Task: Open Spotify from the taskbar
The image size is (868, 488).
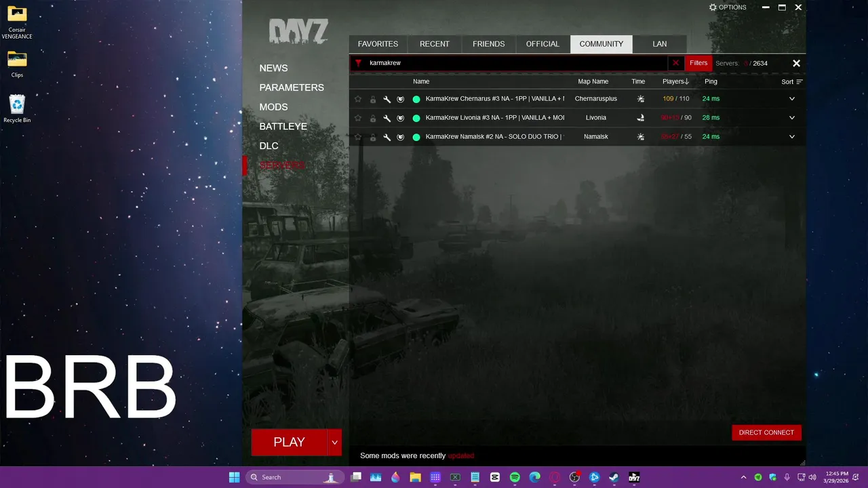Action: point(515,477)
